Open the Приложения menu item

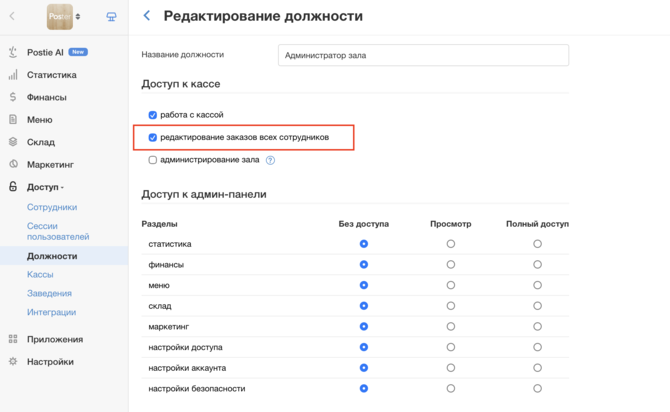tap(55, 339)
